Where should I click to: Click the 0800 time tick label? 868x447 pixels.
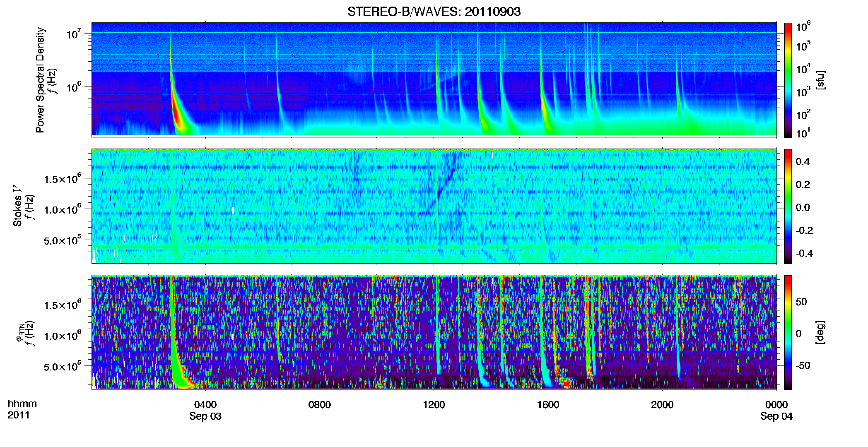[320, 405]
